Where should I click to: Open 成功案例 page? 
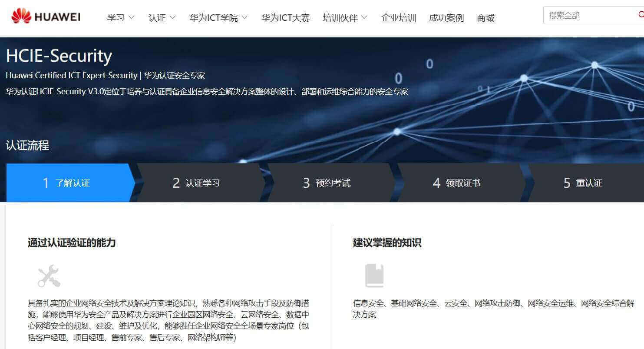[x=446, y=18]
